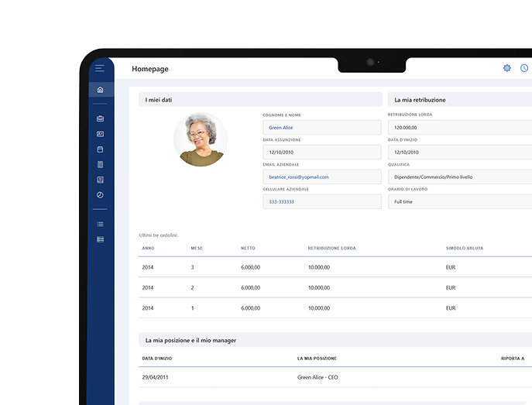Click the bulleted list icon in the sidebar
The image size is (532, 405).
(x=100, y=224)
